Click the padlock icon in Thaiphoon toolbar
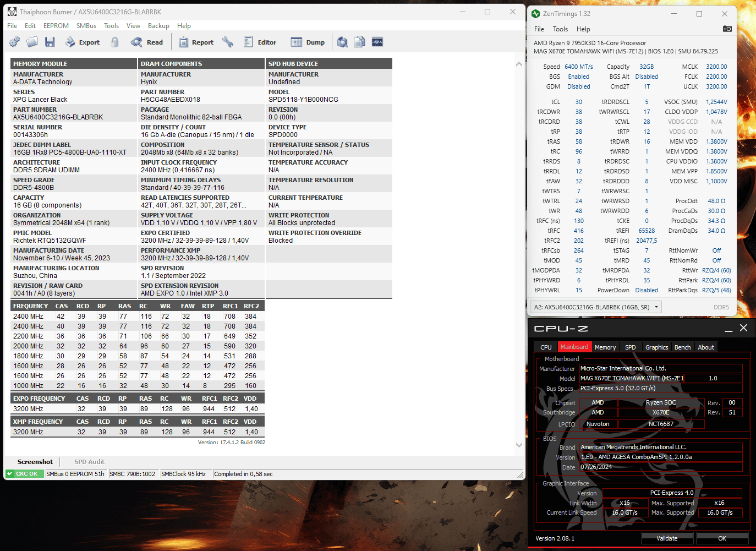Viewport: 756px width, 551px height. [114, 42]
